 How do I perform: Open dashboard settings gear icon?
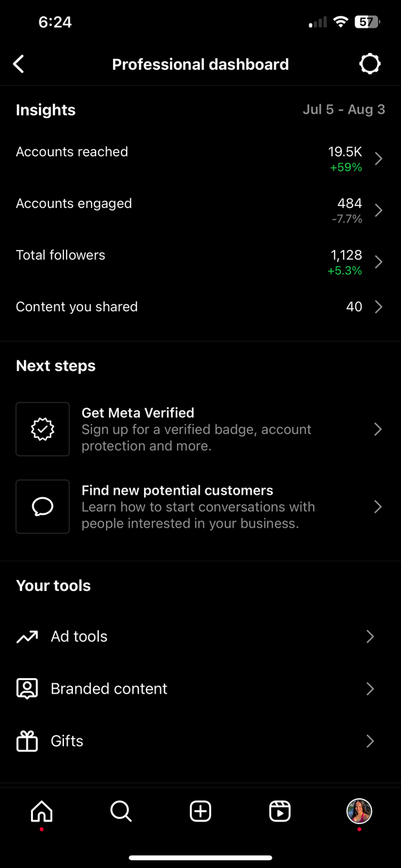370,64
